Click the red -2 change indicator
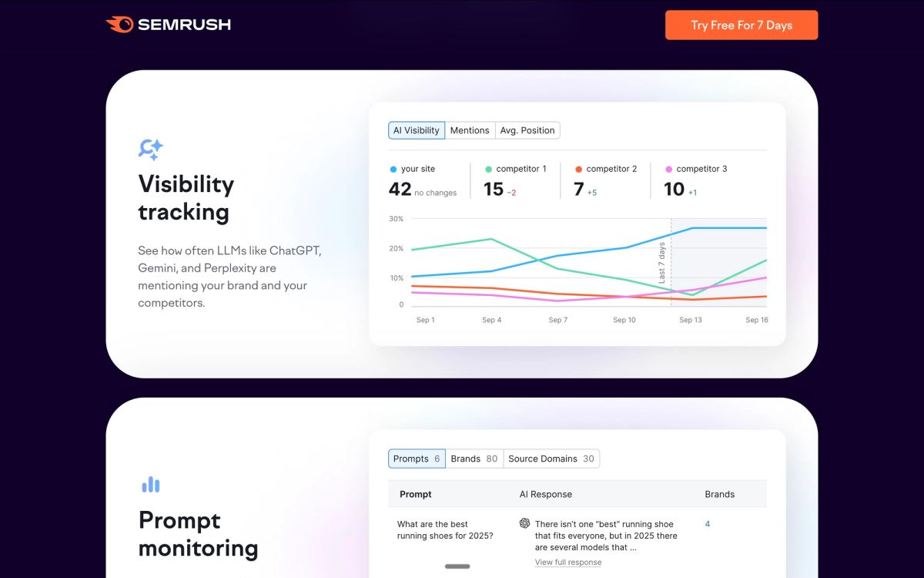924x578 pixels. click(511, 193)
